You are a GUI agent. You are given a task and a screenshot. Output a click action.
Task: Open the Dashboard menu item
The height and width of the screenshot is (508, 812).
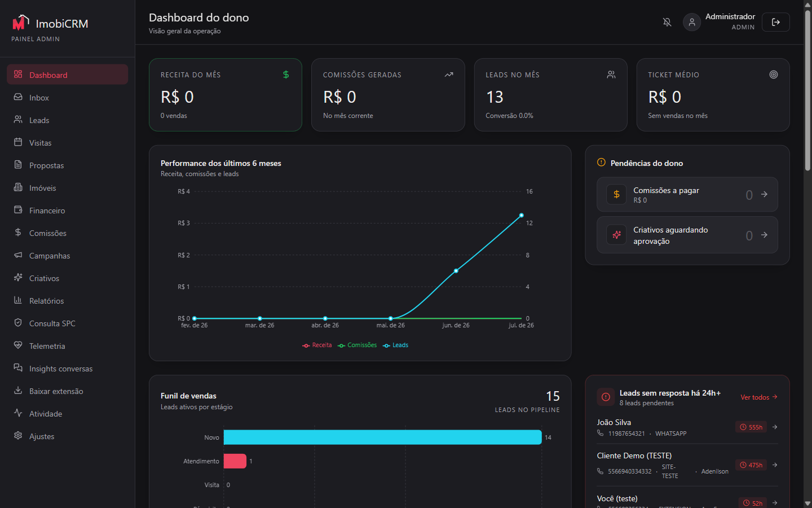67,75
